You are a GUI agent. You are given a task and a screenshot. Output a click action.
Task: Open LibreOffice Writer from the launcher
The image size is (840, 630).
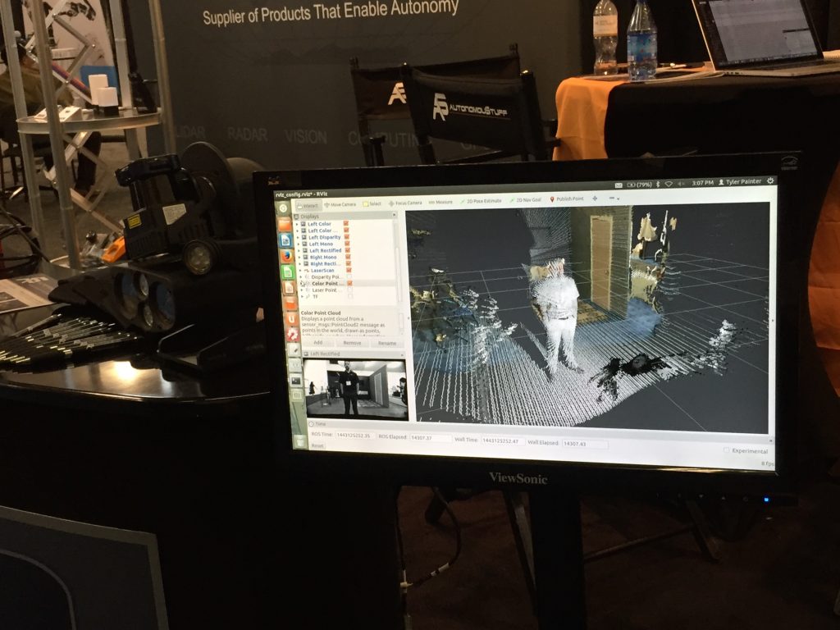pyautogui.click(x=285, y=241)
